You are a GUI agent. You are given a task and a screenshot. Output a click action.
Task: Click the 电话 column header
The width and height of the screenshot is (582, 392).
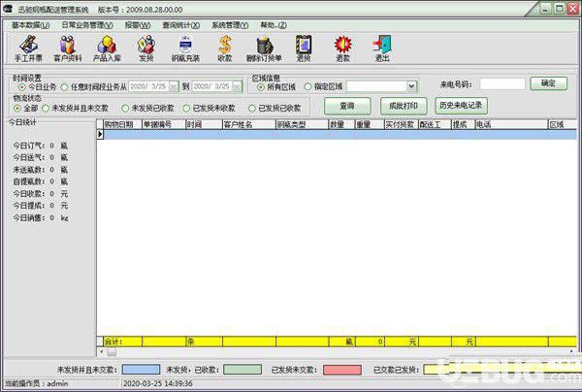[x=512, y=125]
